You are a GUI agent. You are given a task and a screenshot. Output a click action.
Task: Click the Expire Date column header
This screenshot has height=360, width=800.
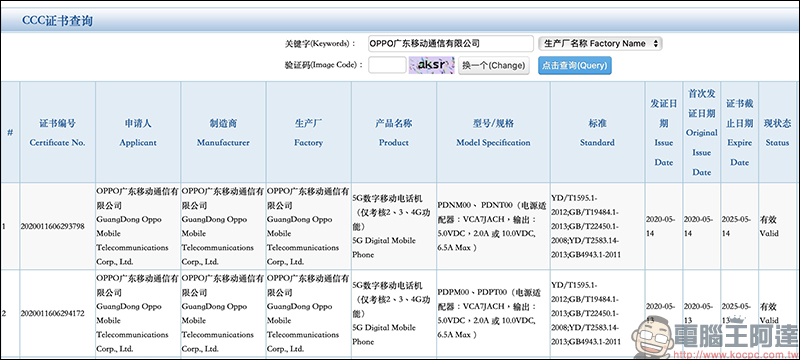click(739, 133)
